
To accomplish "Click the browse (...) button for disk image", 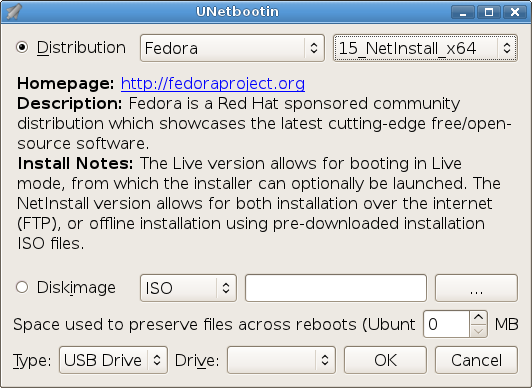I will (476, 288).
